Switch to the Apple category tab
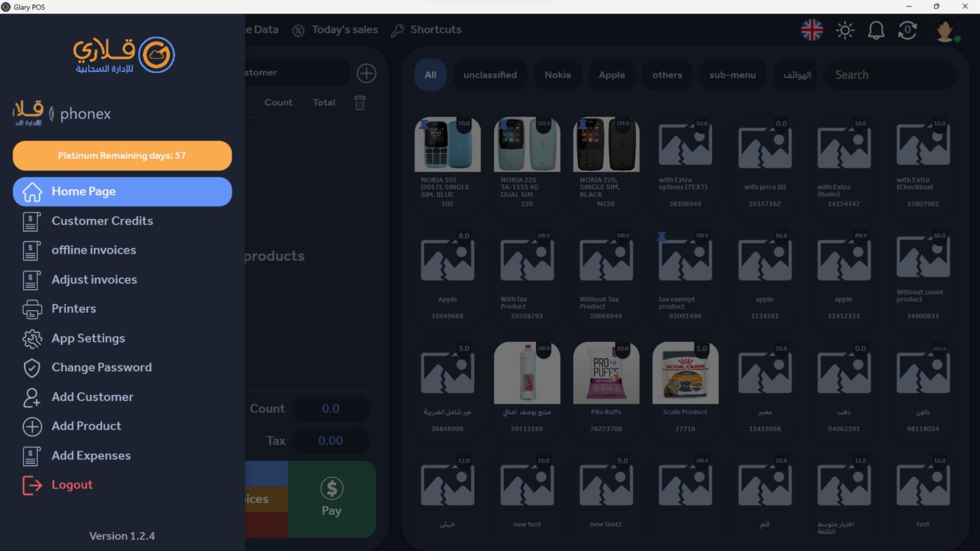 612,74
